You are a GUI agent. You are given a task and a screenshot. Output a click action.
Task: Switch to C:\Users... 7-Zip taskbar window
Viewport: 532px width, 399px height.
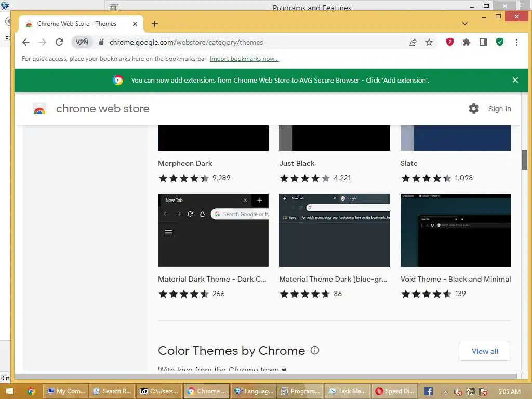[159, 391]
